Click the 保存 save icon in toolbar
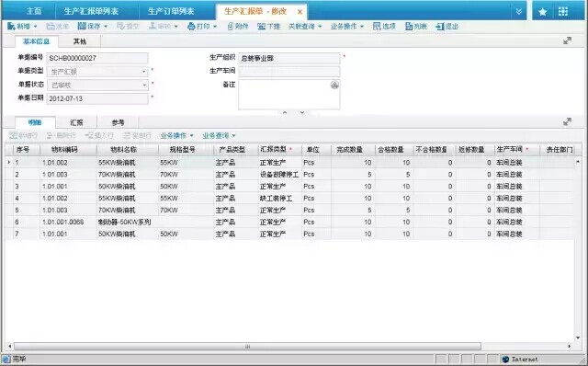Screen dimensions: 588x366 coord(82,27)
